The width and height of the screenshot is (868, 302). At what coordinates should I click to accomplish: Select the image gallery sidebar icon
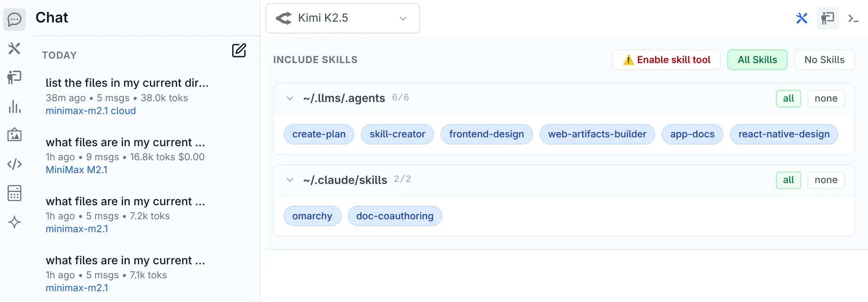[x=14, y=135]
